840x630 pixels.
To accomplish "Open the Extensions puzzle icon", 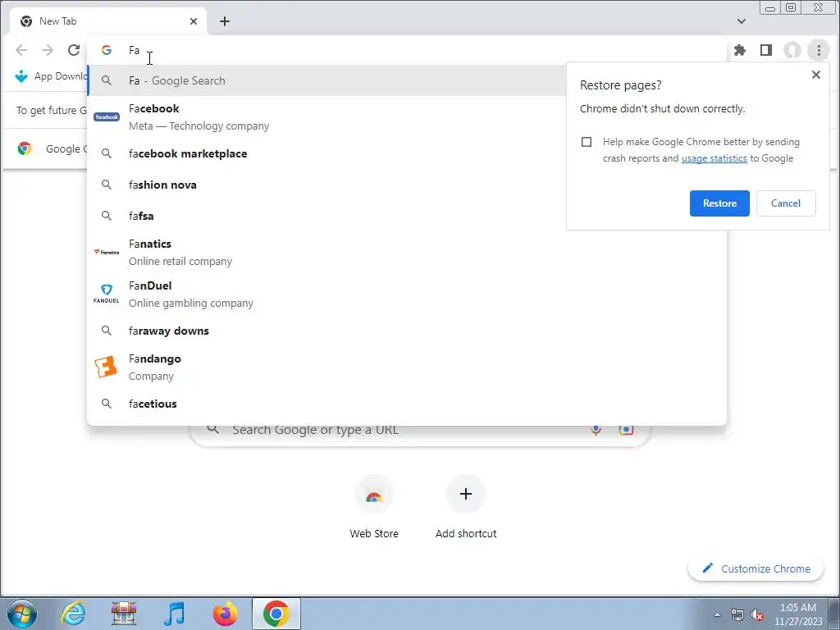I will [x=740, y=50].
